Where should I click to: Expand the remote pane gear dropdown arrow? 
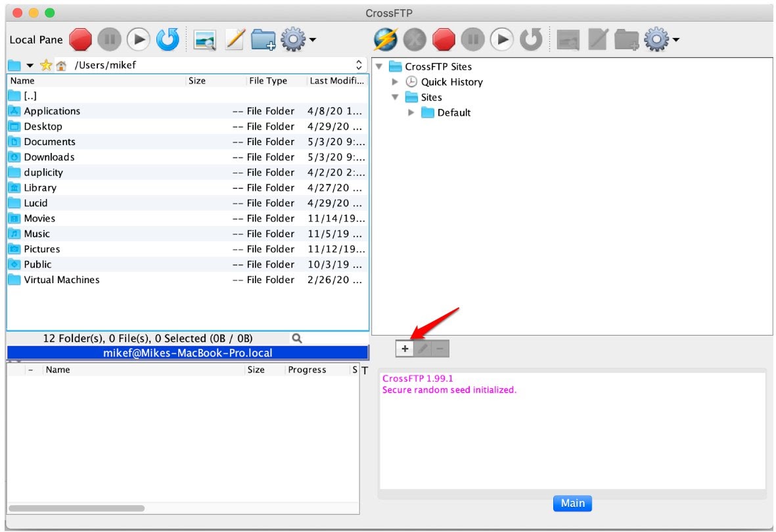(x=676, y=39)
